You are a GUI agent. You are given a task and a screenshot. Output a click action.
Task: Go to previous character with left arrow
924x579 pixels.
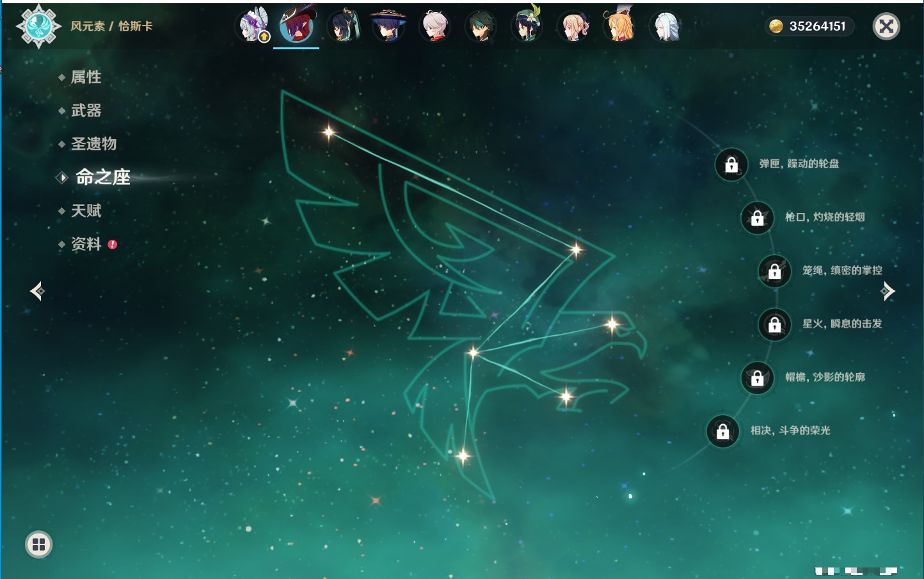[37, 291]
